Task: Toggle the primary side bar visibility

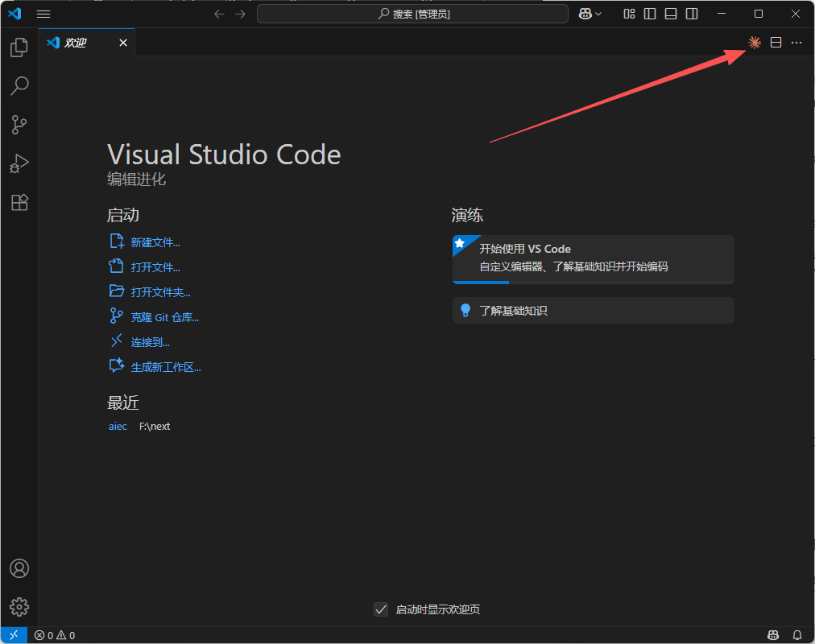Action: 650,14
